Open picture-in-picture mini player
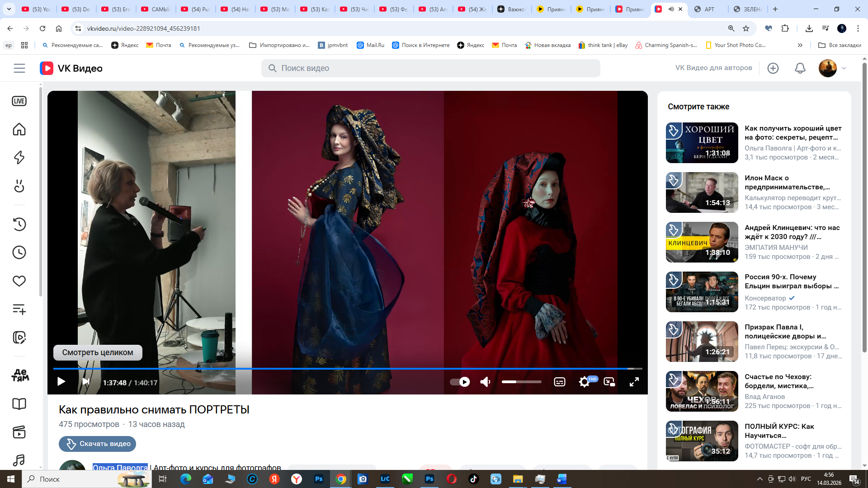This screenshot has height=488, width=868. point(609,382)
